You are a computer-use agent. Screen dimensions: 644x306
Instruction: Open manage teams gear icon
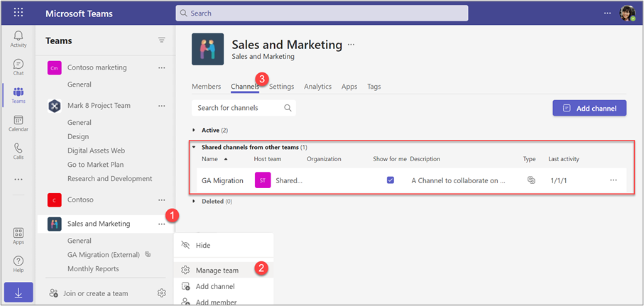point(162,293)
